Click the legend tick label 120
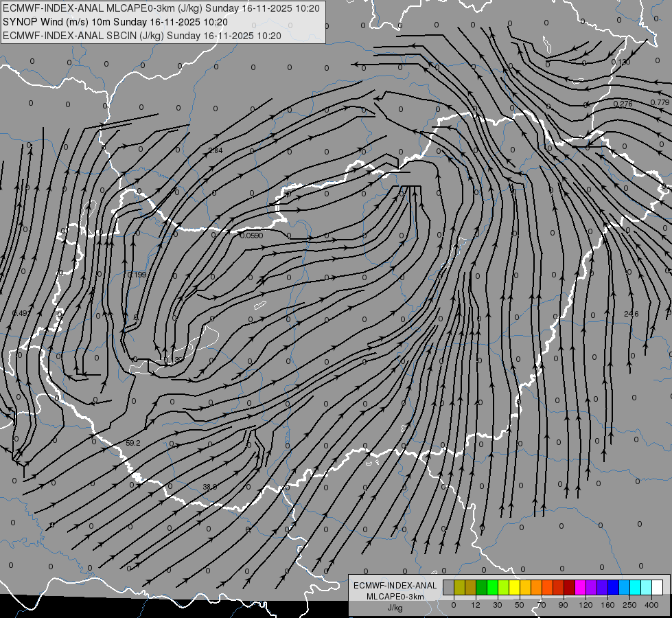This screenshot has width=672, height=618. point(586,605)
